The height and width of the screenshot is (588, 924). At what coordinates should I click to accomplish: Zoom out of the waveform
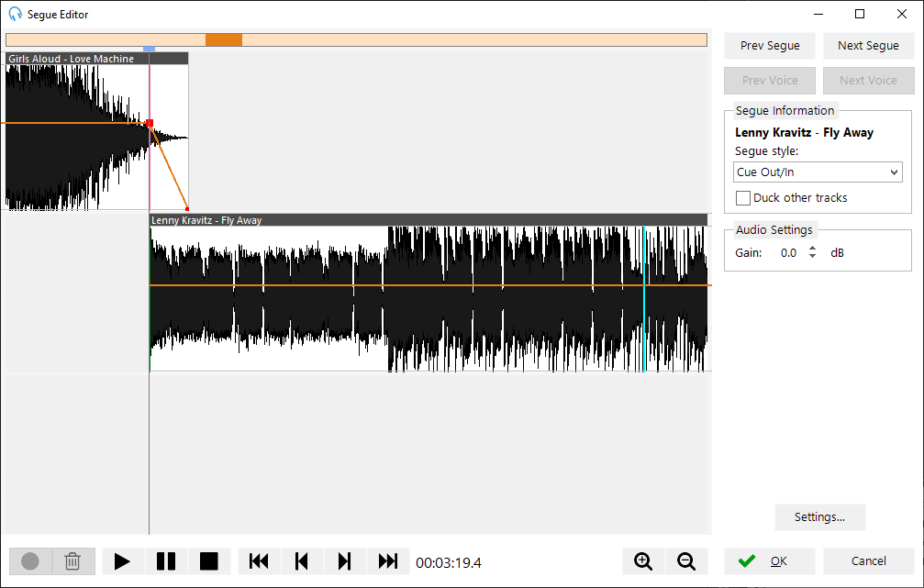coord(686,561)
